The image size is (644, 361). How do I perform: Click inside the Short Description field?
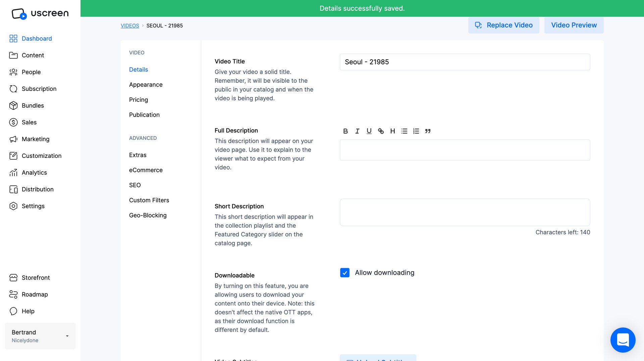[465, 212]
